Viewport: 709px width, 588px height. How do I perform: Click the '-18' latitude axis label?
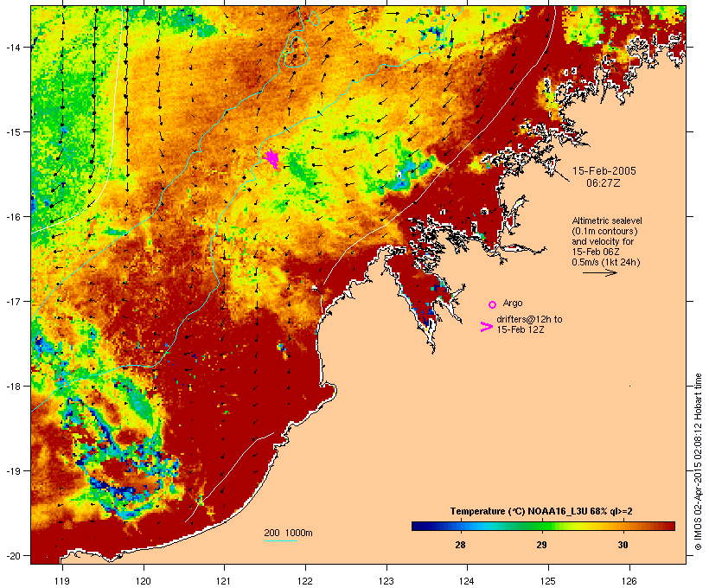[13, 387]
